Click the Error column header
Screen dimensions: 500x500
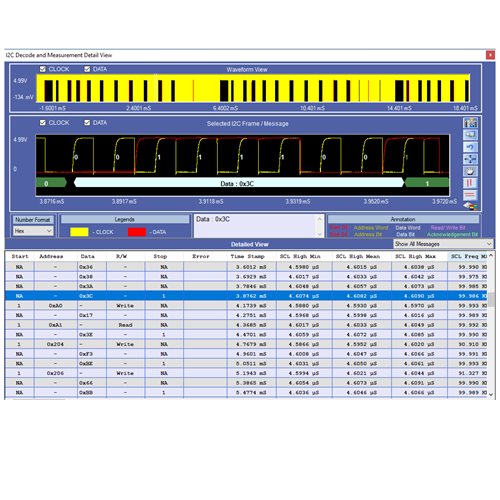click(x=201, y=256)
